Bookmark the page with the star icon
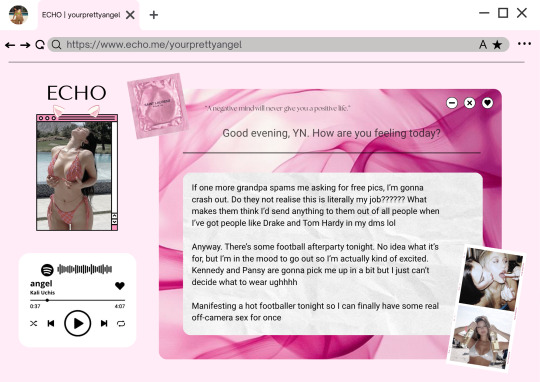 click(497, 44)
